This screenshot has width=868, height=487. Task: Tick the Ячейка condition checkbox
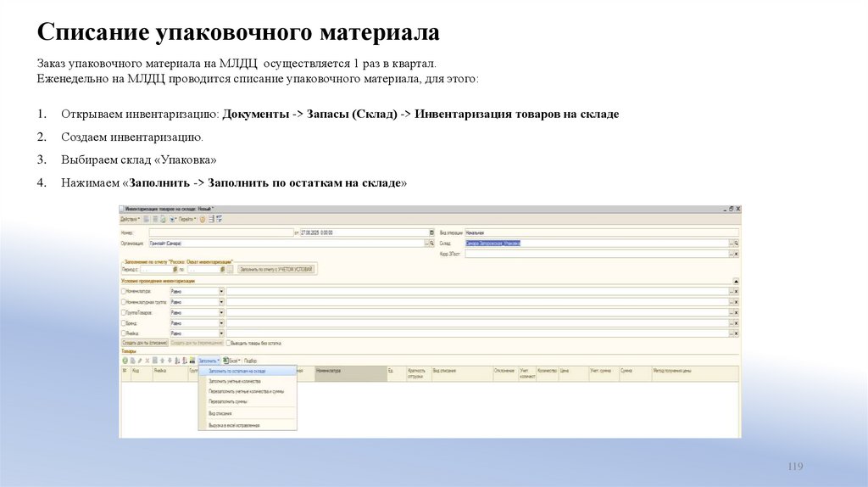pyautogui.click(x=124, y=333)
